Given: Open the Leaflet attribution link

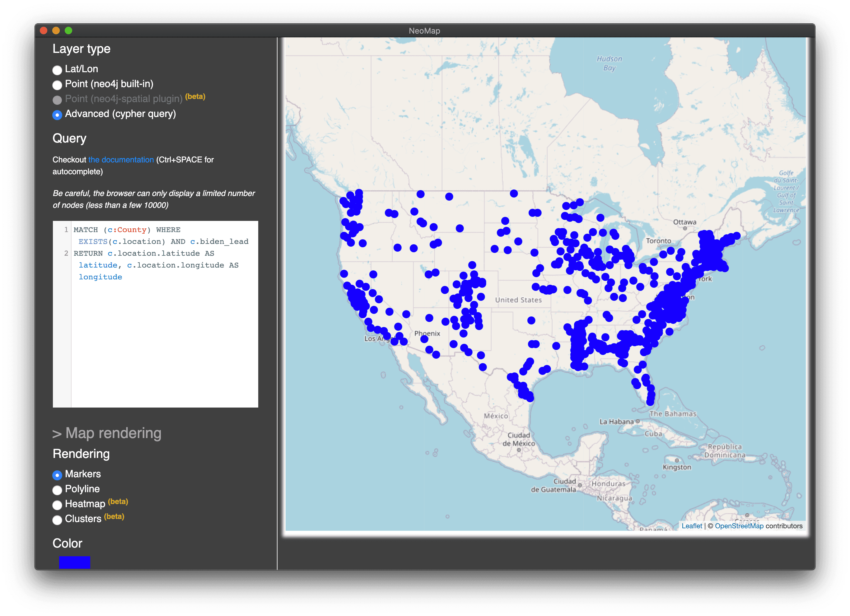Looking at the screenshot, I should click(x=691, y=526).
